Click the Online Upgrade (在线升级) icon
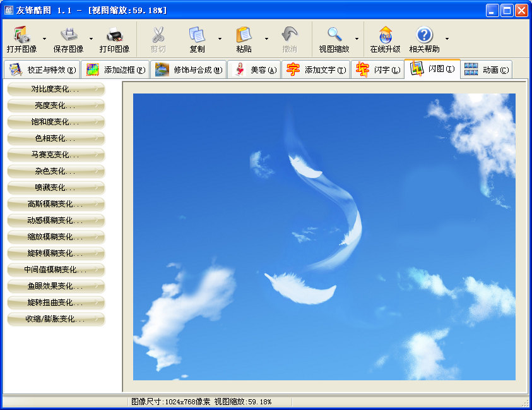Viewport: 532px width, 410px height. (x=385, y=35)
